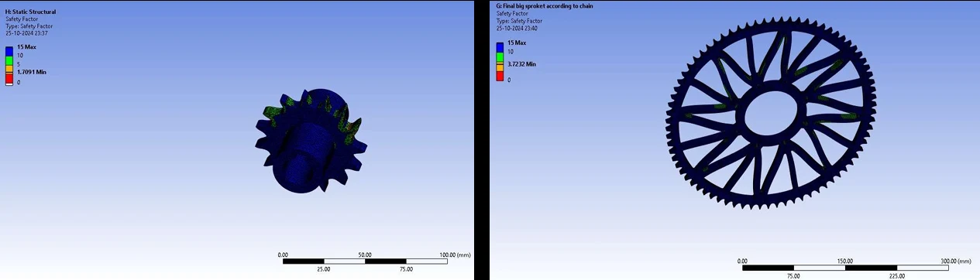
Task: Click the '15 Max' label in sprocket view
Action: pyautogui.click(x=517, y=43)
